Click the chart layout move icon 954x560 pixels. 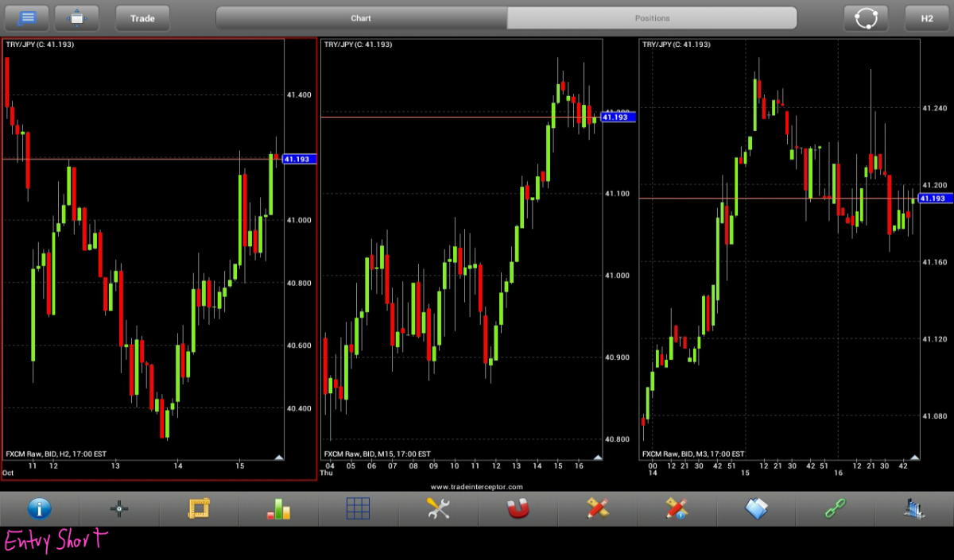pyautogui.click(x=76, y=17)
